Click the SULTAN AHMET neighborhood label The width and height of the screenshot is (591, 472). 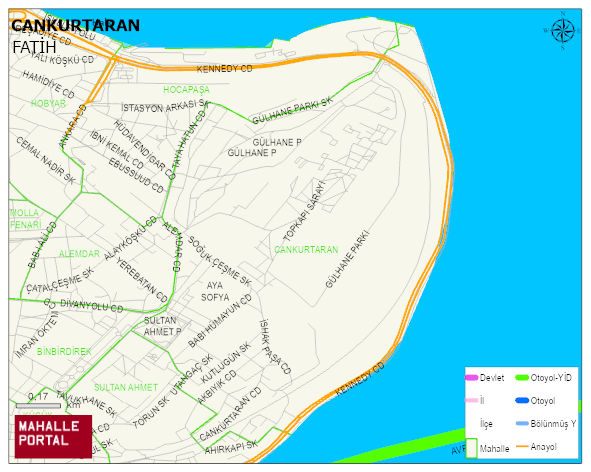[126, 387]
